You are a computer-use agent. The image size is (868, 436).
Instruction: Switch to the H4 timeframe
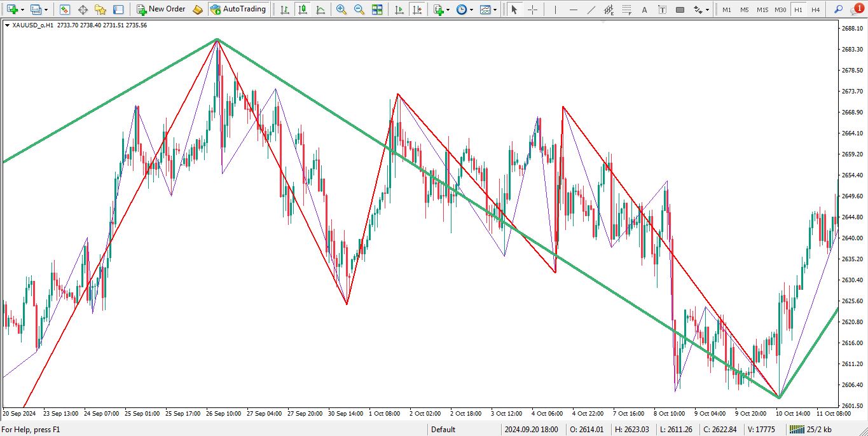(815, 10)
